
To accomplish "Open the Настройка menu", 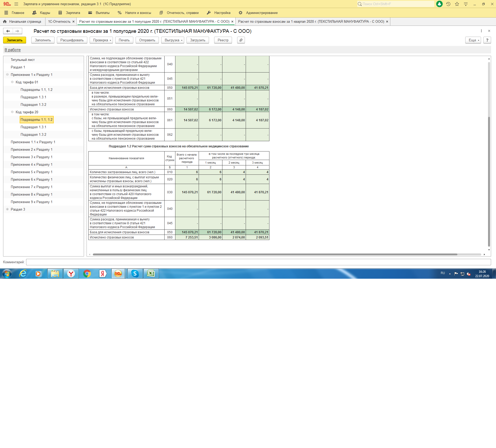I will [219, 13].
